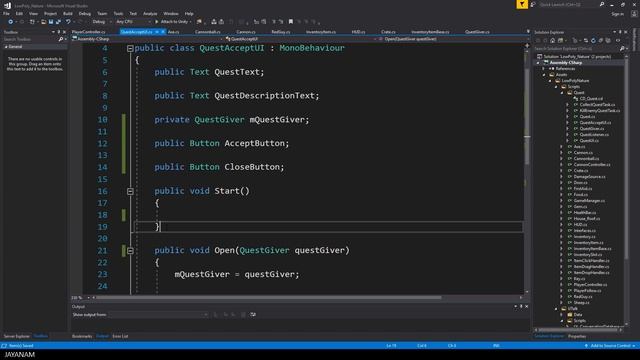
Task: Pin the Toolbox panel with auto-hide icon
Action: tap(58, 32)
